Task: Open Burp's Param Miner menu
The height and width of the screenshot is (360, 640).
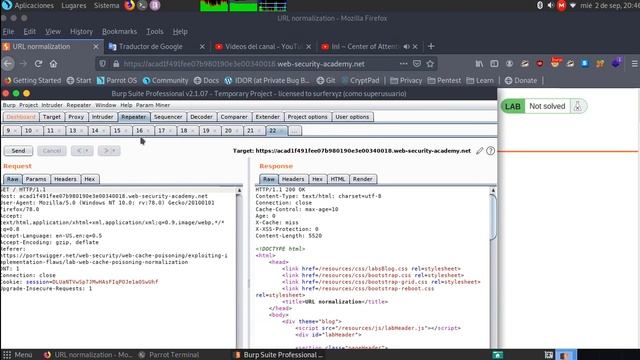Action: point(153,105)
